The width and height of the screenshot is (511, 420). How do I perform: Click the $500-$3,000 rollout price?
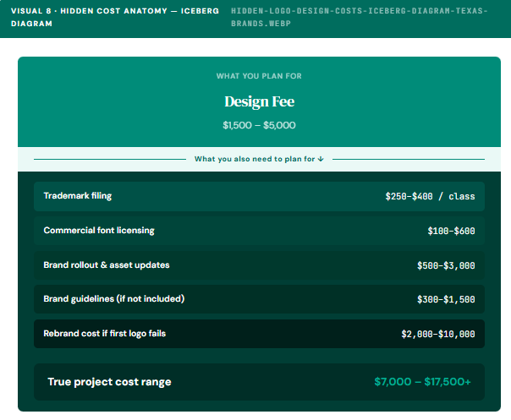(446, 265)
